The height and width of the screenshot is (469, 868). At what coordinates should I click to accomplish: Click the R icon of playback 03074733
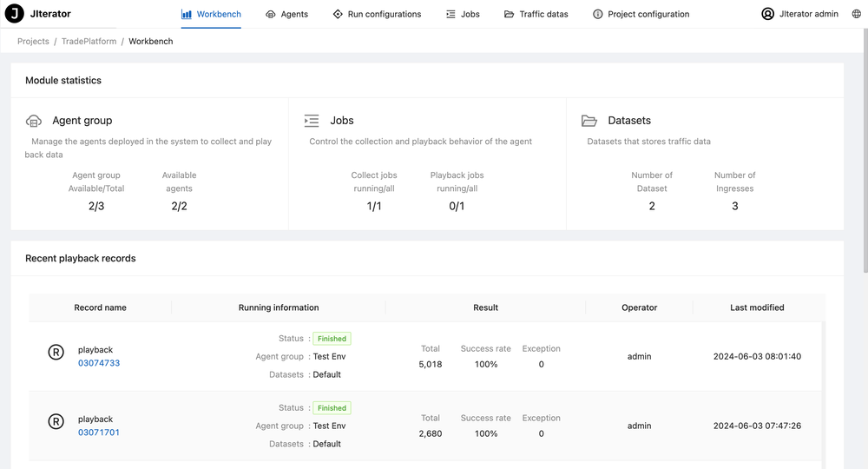tap(56, 352)
